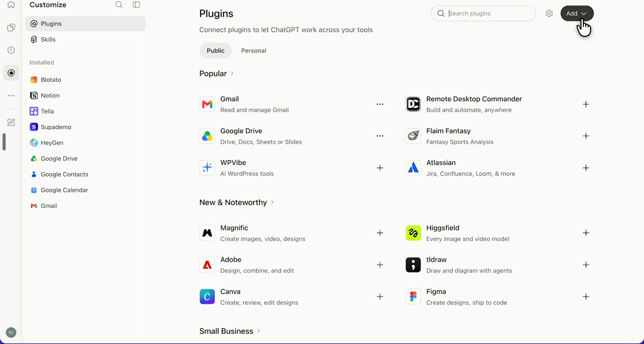Add the Magnific plugin
This screenshot has height=344, width=644.
coord(380,233)
